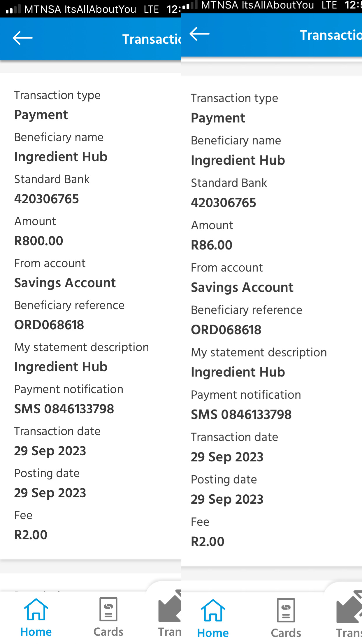
Task: Select the R86.00 amount value
Action: (212, 245)
